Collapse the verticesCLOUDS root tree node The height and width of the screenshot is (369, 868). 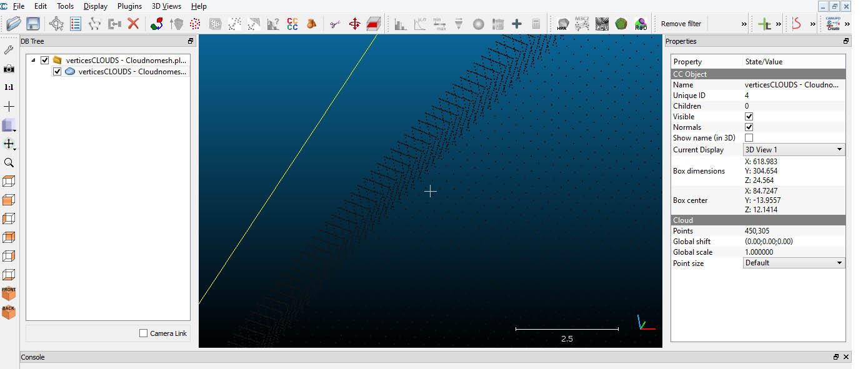tap(33, 61)
